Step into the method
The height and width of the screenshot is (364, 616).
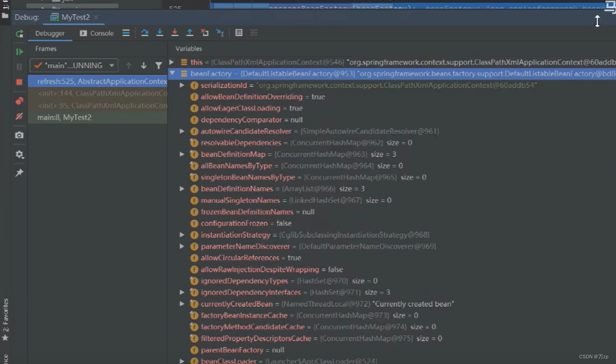[x=160, y=33]
